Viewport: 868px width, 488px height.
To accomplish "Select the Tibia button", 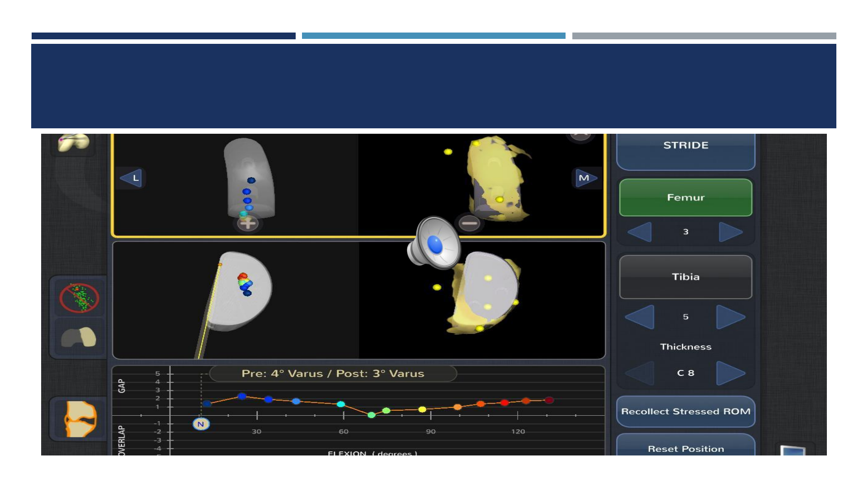I will click(685, 277).
